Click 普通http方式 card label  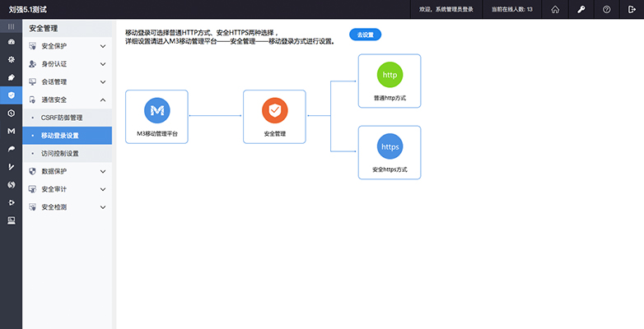tap(390, 98)
